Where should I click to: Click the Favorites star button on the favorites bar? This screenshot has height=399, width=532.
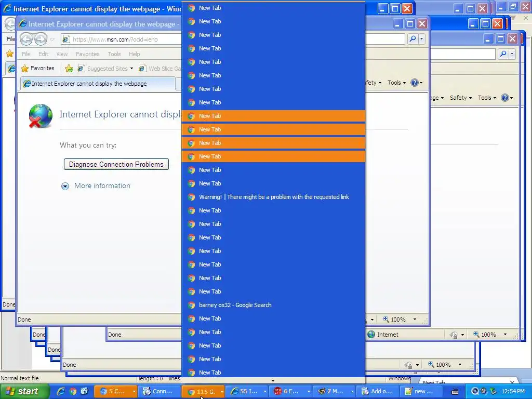pyautogui.click(x=37, y=68)
